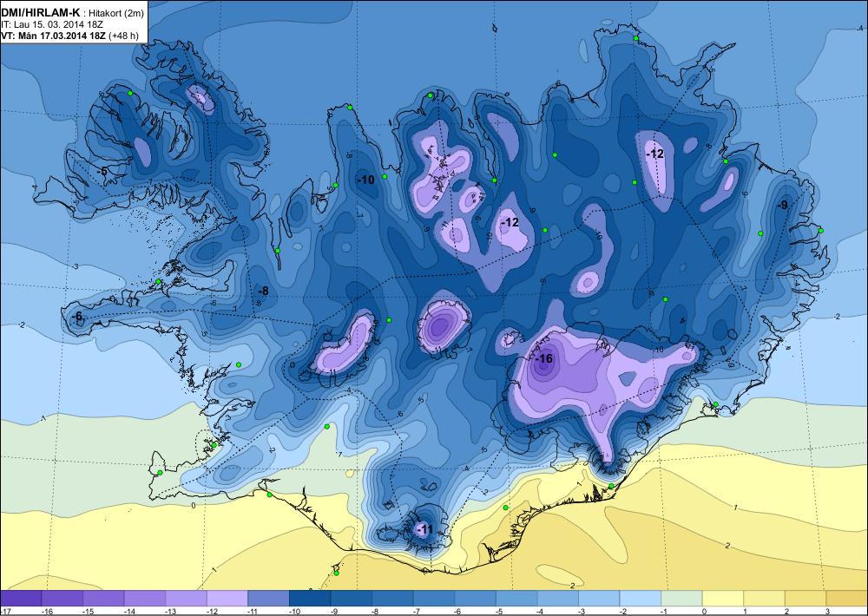Pick the legend swatch between -6 and -5

tap(475, 599)
